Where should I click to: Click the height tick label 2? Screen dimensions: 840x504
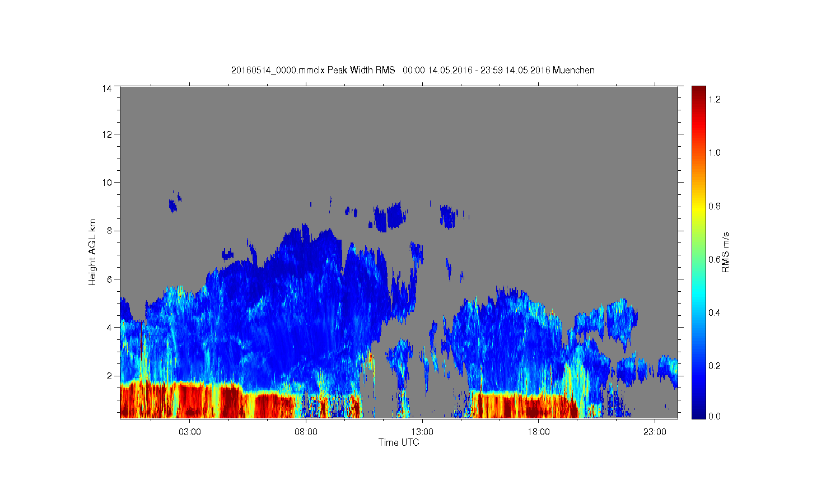tap(109, 375)
